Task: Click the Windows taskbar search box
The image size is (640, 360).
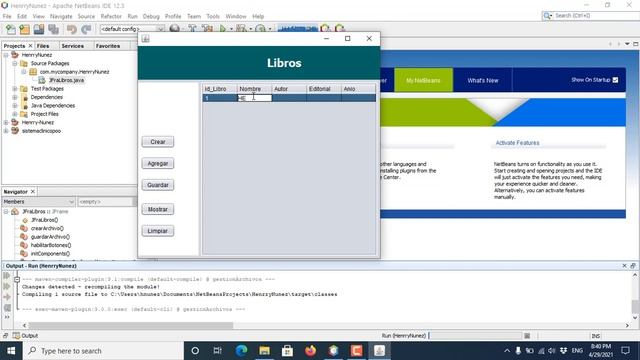Action: pos(103,351)
